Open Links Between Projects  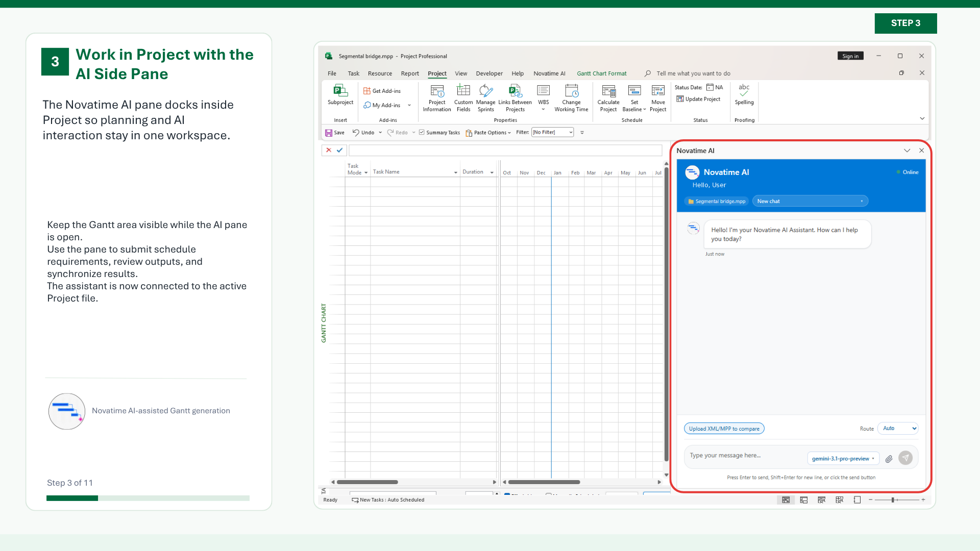pos(515,98)
